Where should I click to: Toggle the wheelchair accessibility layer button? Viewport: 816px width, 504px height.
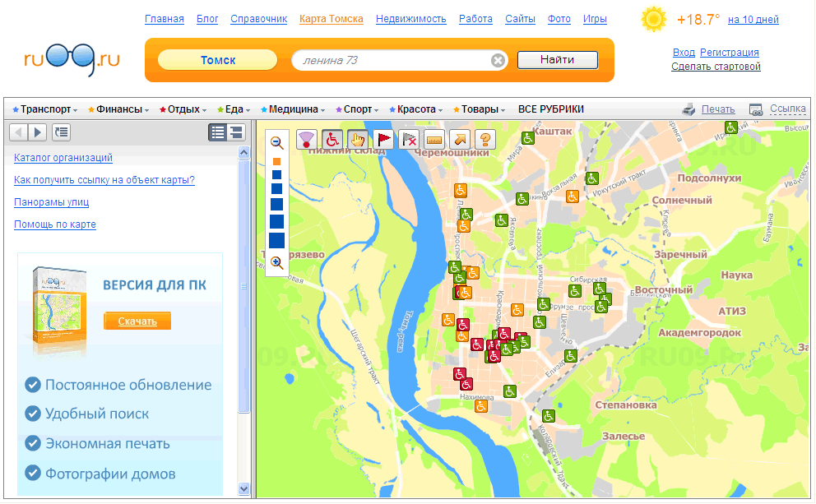332,139
